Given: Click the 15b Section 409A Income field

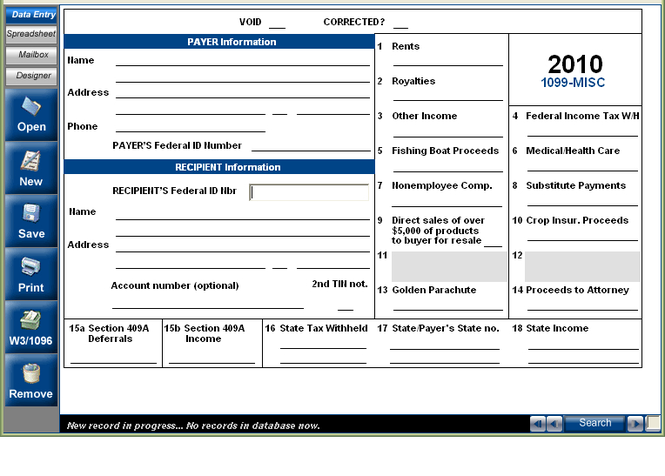Looking at the screenshot, I should click(x=212, y=358).
